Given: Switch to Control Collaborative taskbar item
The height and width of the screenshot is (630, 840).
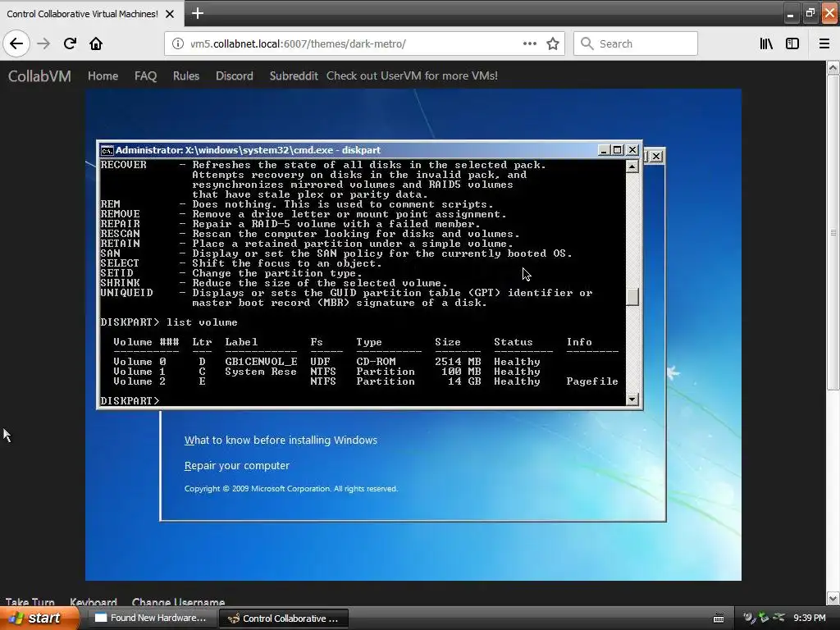Looking at the screenshot, I should 285,619.
